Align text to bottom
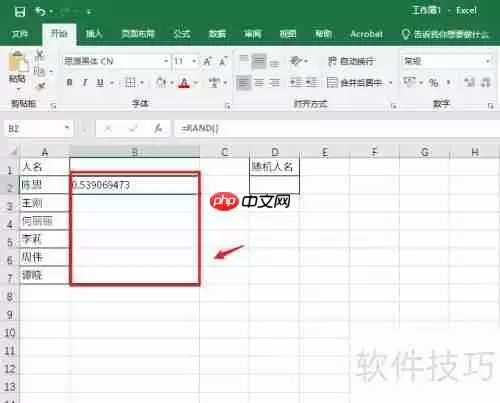500x403 pixels. pyautogui.click(x=274, y=63)
